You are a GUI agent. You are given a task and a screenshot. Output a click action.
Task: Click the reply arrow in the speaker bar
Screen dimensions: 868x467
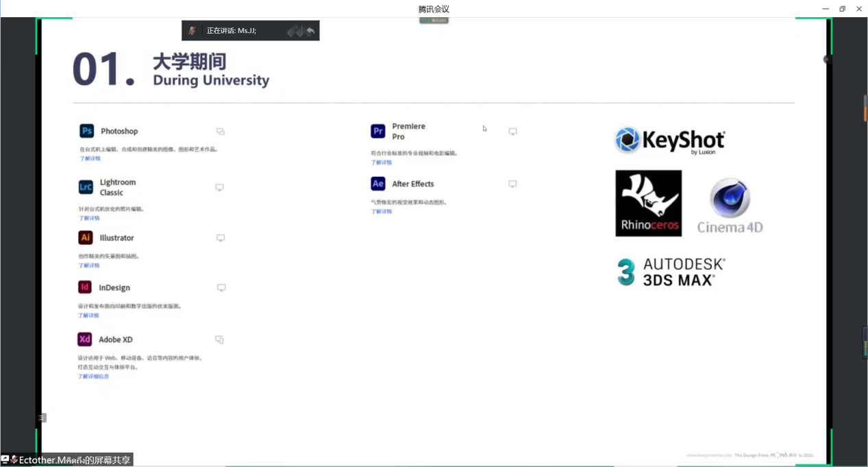click(310, 31)
